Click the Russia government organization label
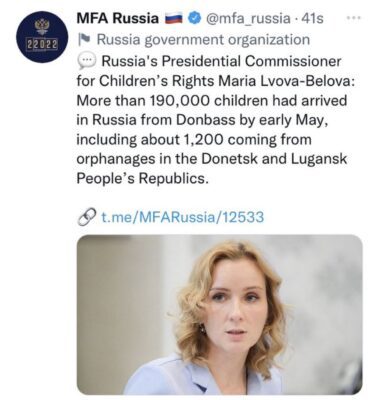This screenshot has width=379, height=400. click(x=203, y=40)
